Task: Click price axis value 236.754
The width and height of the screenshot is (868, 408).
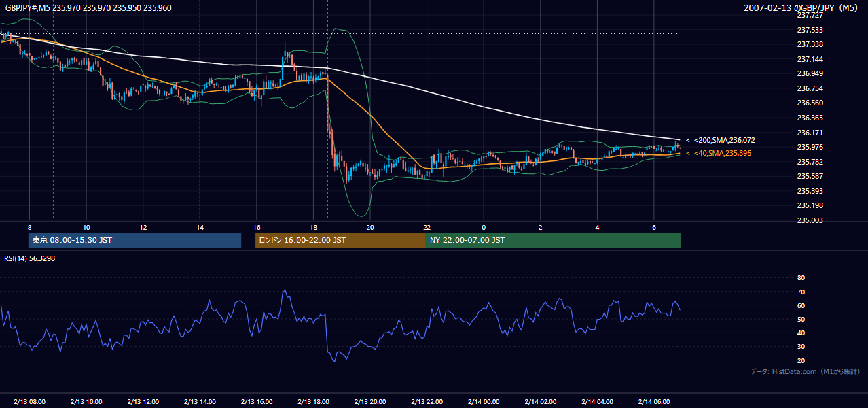Action: 810,88
